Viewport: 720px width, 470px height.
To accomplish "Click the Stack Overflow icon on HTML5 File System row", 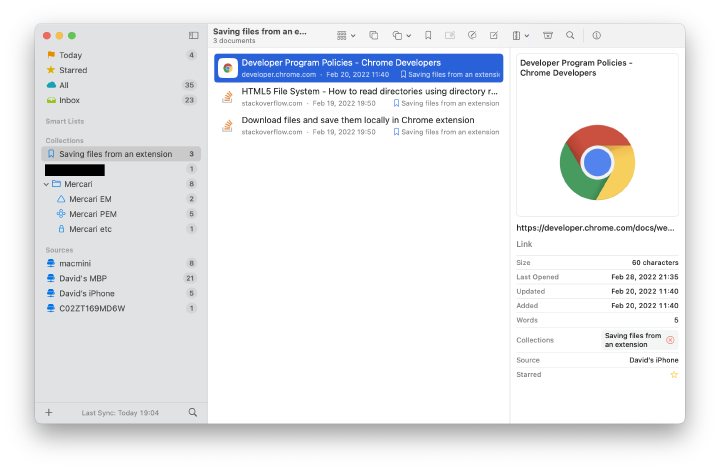I will click(227, 97).
